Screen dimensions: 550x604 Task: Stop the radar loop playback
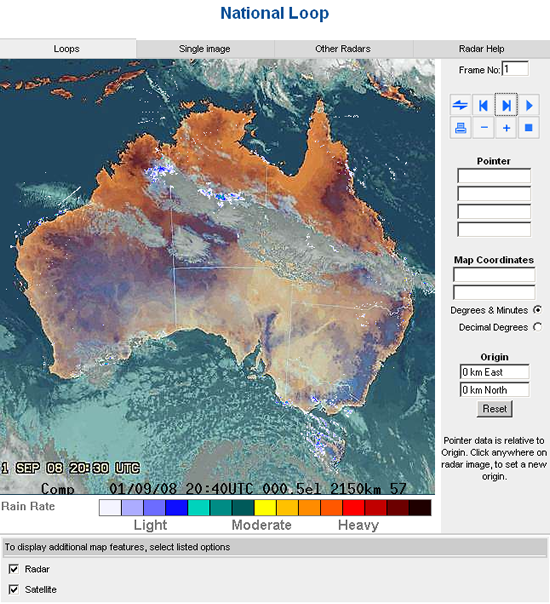tap(528, 128)
